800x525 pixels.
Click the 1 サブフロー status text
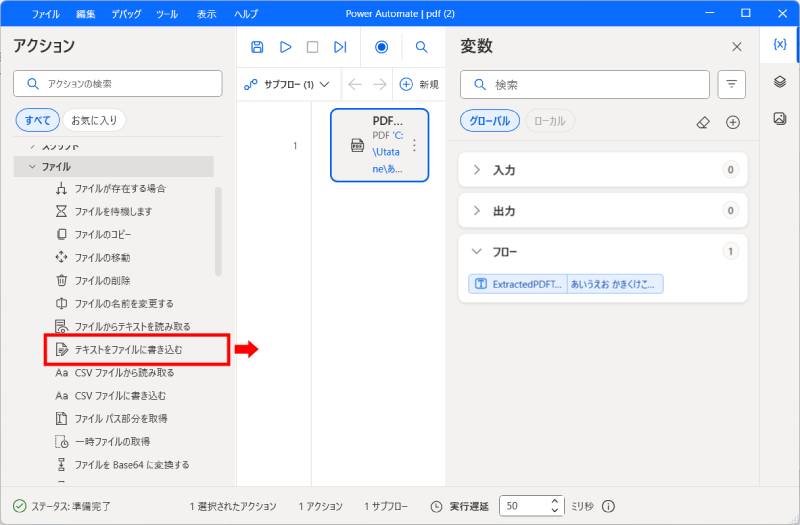coord(386,506)
